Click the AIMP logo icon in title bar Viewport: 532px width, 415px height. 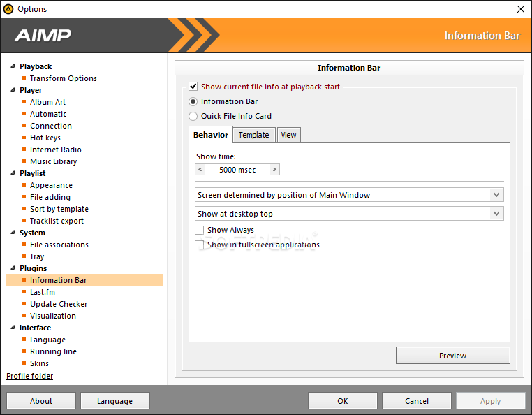click(8, 9)
